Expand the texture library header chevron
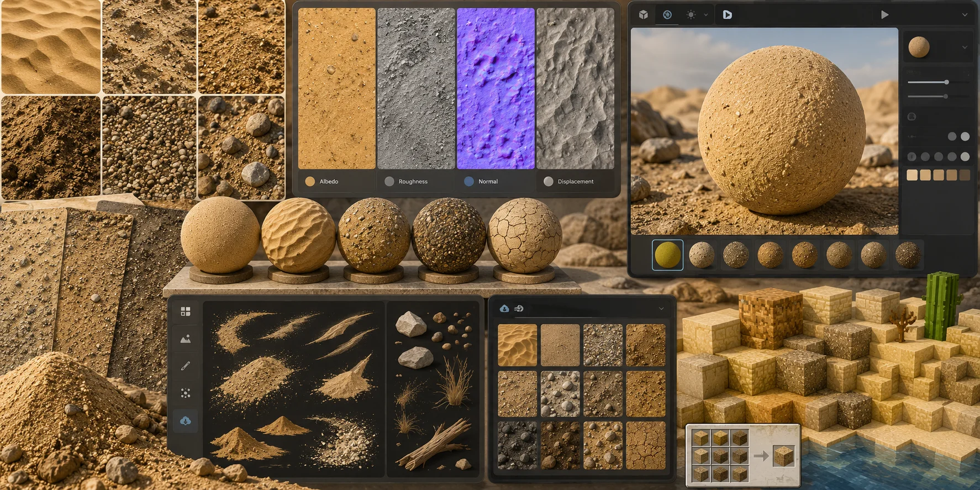Screen dimensions: 980x490 (661, 308)
